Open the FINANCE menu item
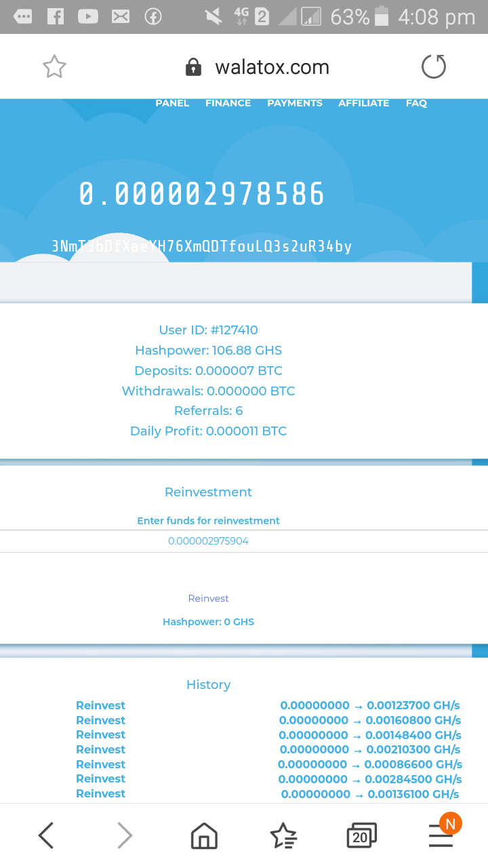Image resolution: width=488 pixels, height=868 pixels. tap(228, 103)
